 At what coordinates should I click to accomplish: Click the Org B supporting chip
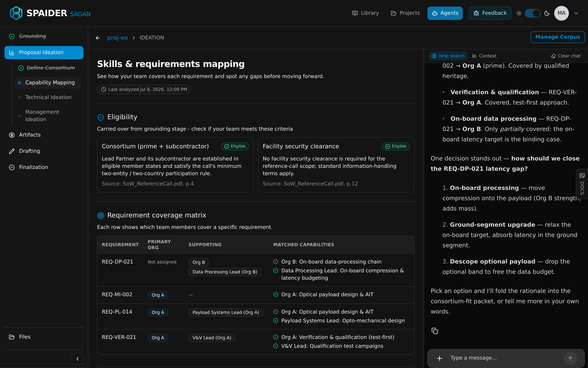(198, 262)
